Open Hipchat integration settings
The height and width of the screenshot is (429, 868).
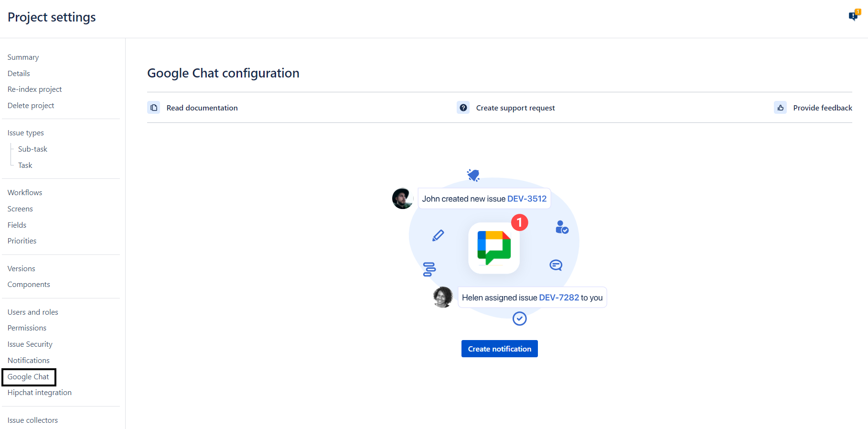point(40,393)
